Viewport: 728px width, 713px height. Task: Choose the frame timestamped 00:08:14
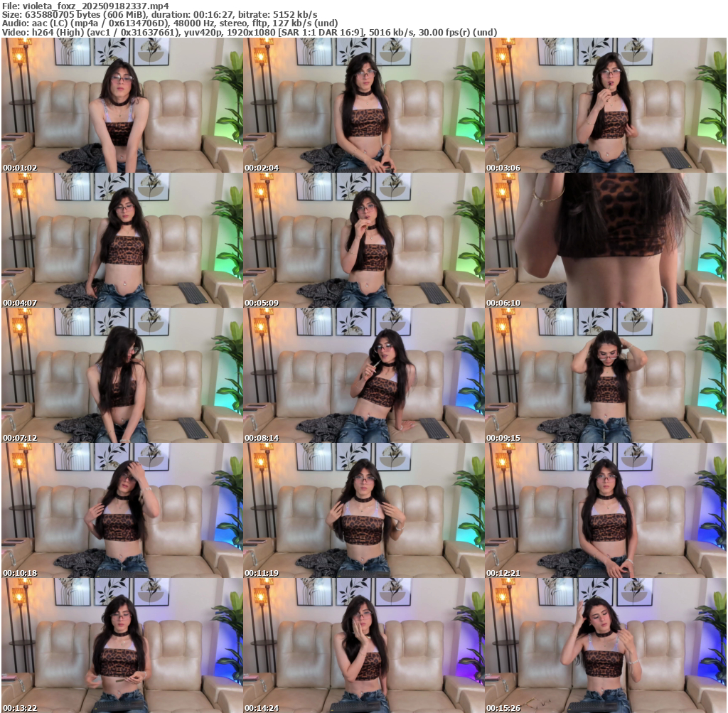click(x=363, y=375)
